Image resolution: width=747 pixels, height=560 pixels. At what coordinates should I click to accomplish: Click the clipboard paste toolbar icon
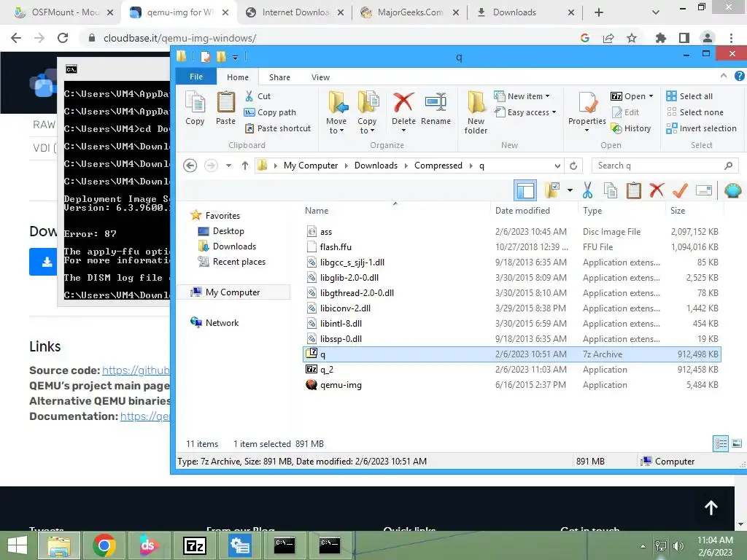634,190
